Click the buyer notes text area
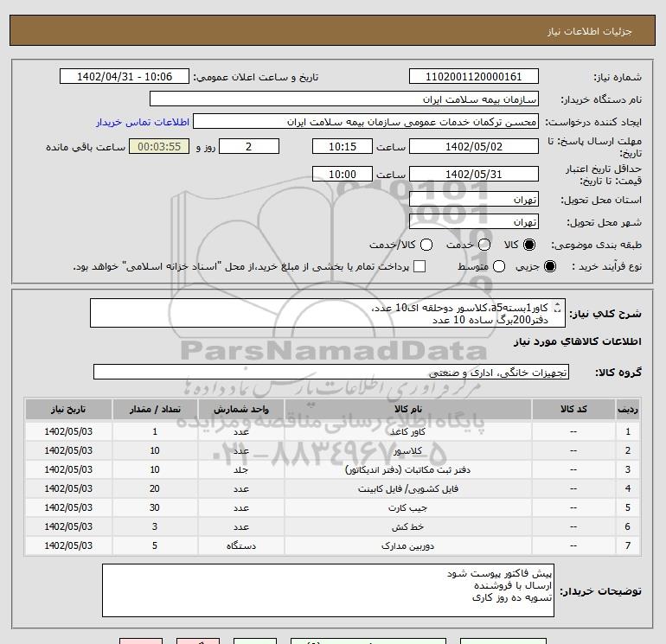The height and width of the screenshot is (644, 666). point(328,590)
